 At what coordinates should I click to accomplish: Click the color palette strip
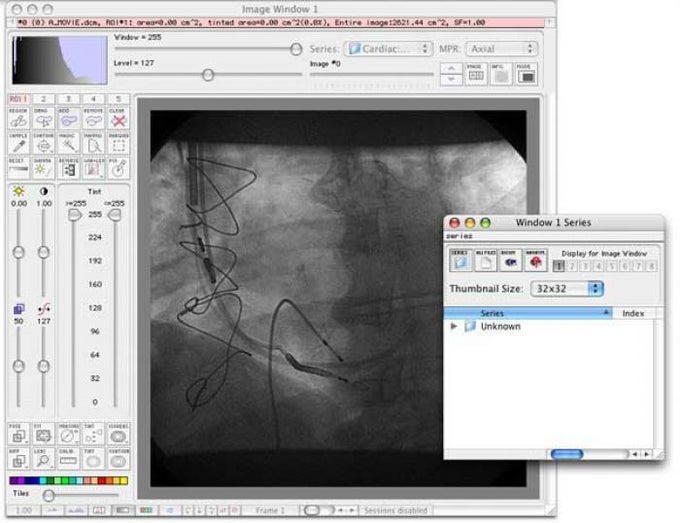point(69,481)
